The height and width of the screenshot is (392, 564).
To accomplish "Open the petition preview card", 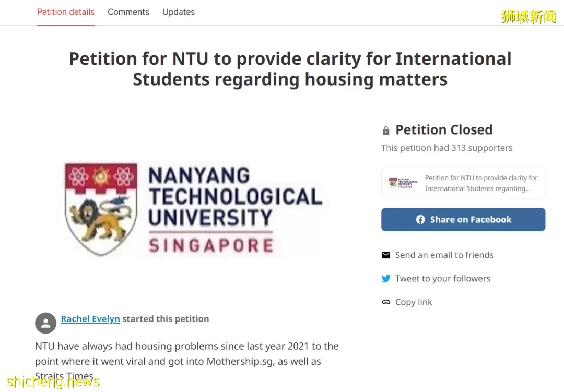I will click(x=463, y=183).
